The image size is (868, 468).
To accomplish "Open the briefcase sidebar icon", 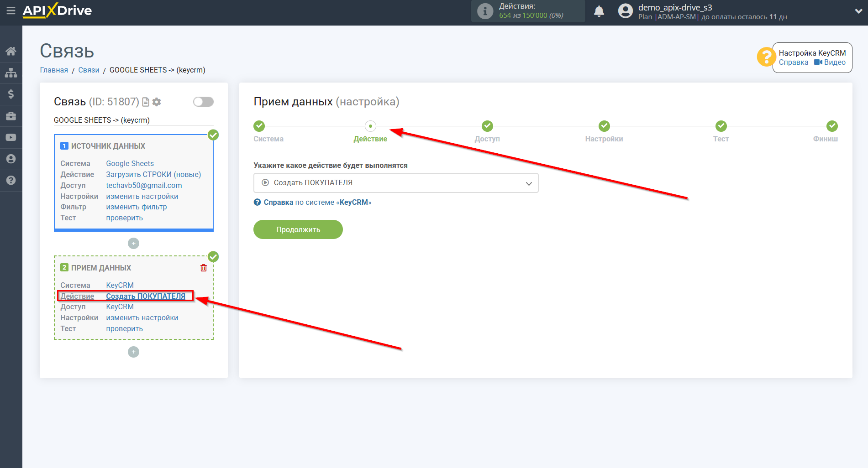I will [11, 116].
